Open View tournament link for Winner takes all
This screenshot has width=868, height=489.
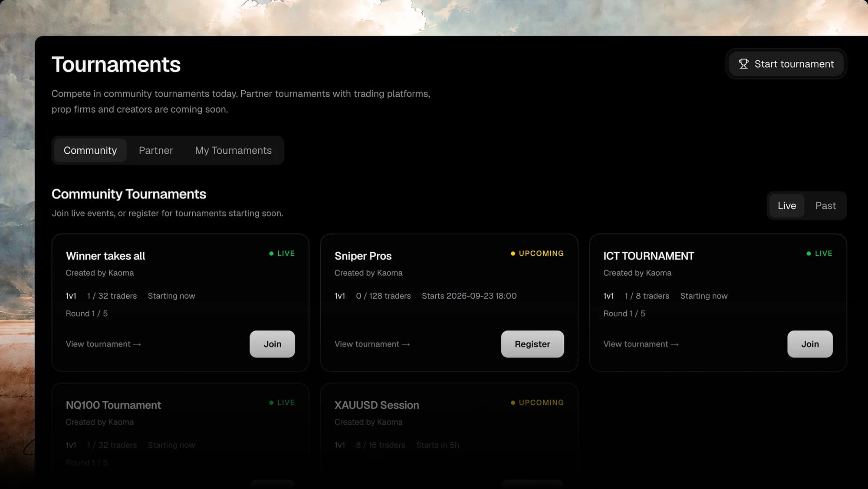103,344
